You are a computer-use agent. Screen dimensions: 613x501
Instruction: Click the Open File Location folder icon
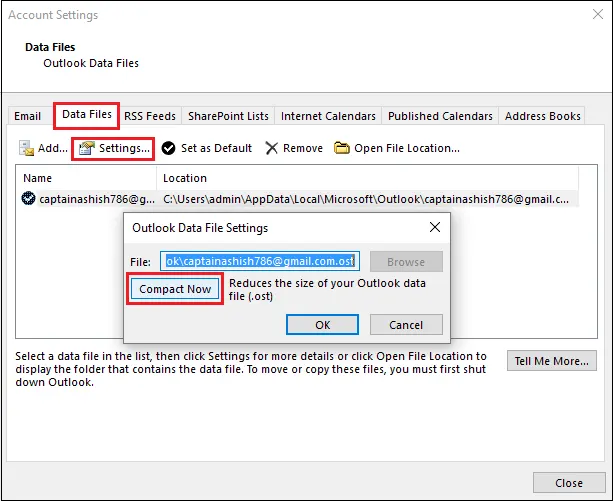(342, 148)
